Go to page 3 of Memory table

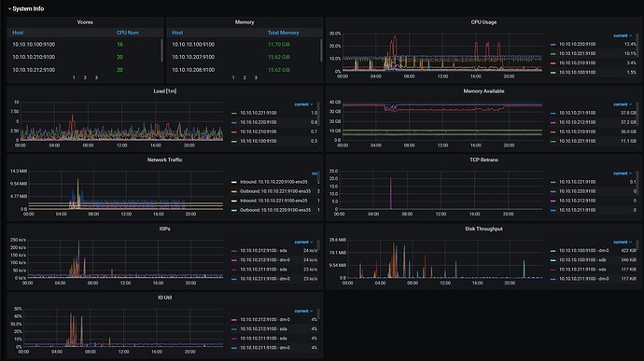click(256, 77)
